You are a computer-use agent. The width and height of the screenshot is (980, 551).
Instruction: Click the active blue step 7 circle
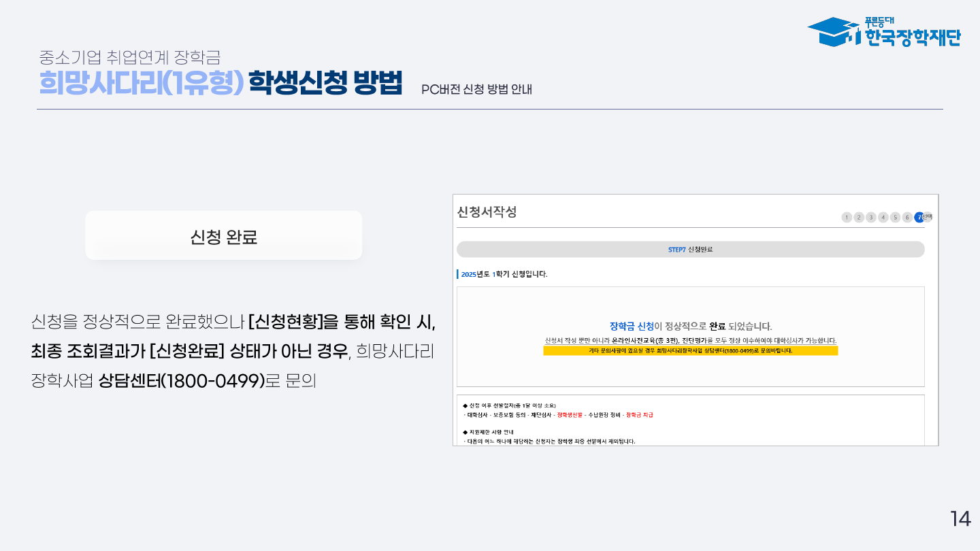[x=919, y=218]
